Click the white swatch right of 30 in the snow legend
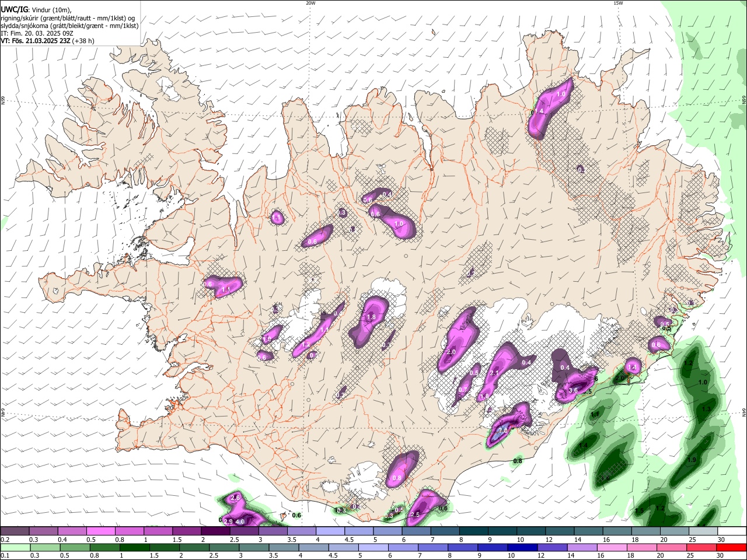747x560 pixels. (x=732, y=531)
